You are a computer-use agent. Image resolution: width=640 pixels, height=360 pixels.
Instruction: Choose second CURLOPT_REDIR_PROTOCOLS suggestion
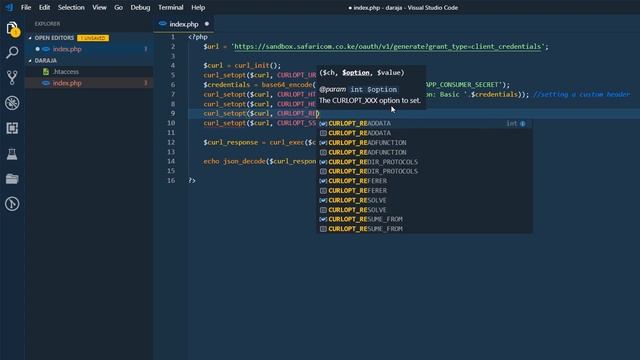point(424,171)
